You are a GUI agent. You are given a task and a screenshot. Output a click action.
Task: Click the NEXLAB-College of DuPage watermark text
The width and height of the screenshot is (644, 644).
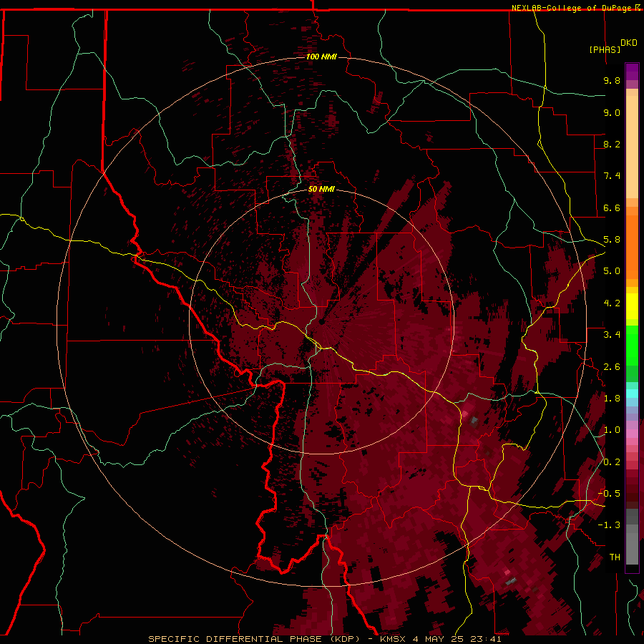[575, 8]
